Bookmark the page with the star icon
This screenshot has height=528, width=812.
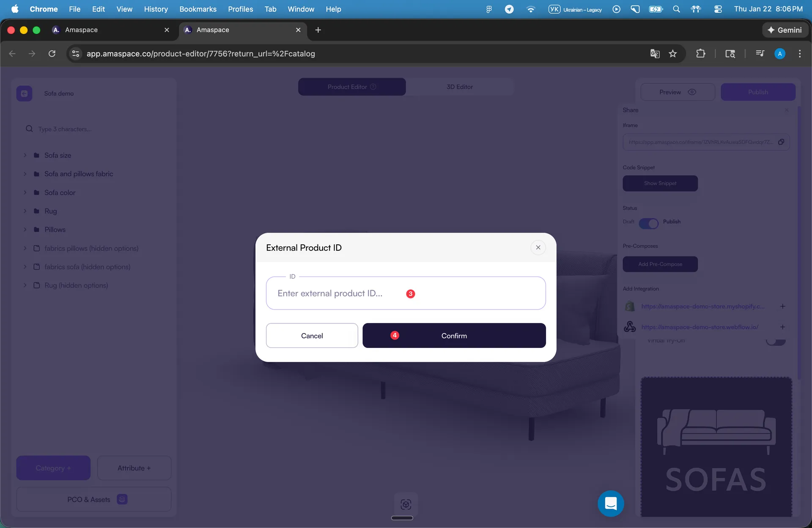[672, 54]
